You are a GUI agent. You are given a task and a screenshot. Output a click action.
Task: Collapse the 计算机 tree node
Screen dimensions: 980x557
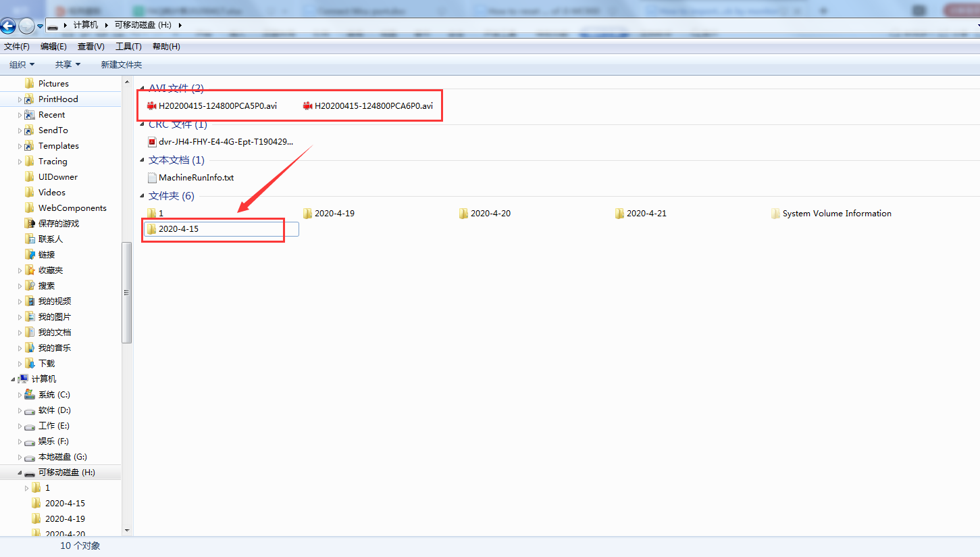pos(13,379)
